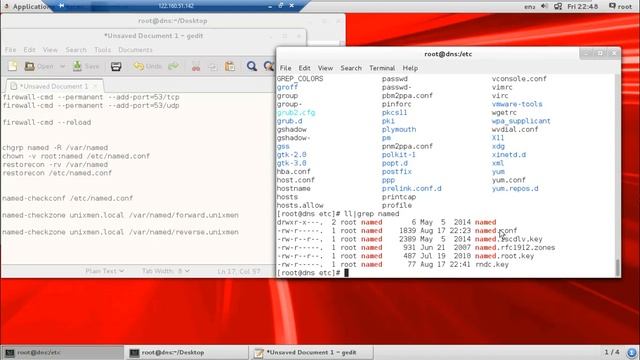
Task: Open the terminal Edit menu
Action: click(304, 68)
